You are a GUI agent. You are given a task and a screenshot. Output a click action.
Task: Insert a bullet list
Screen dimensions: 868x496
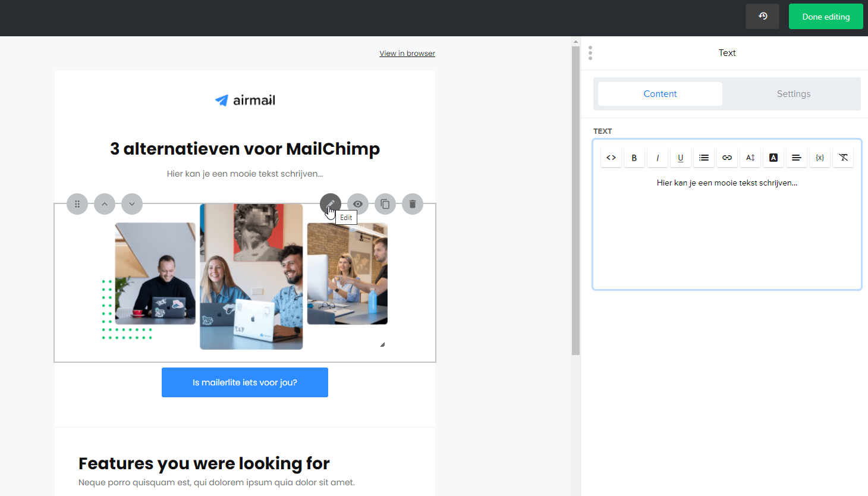coord(704,158)
